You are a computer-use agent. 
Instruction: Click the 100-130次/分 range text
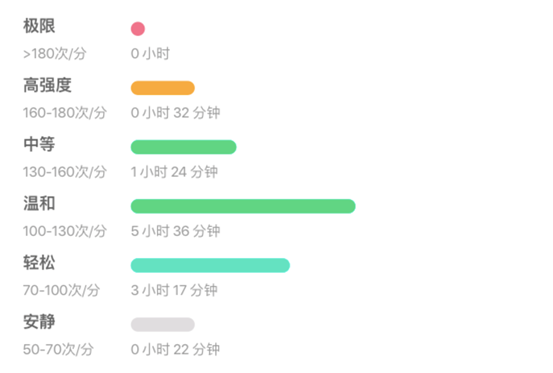[65, 232]
